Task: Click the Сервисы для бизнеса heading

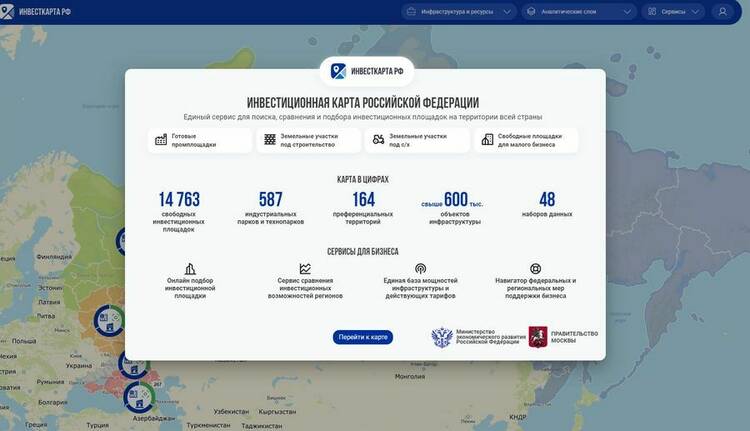Action: [363, 251]
